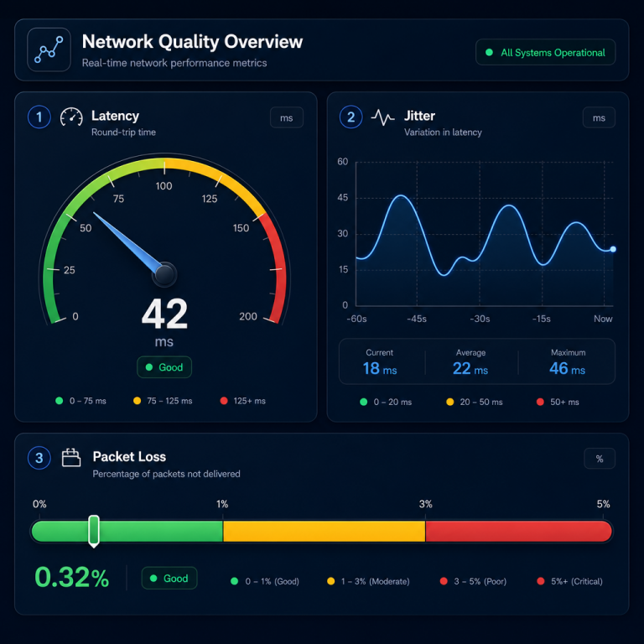
Task: Click the 75 – 125 ms latency legend
Action: [163, 401]
